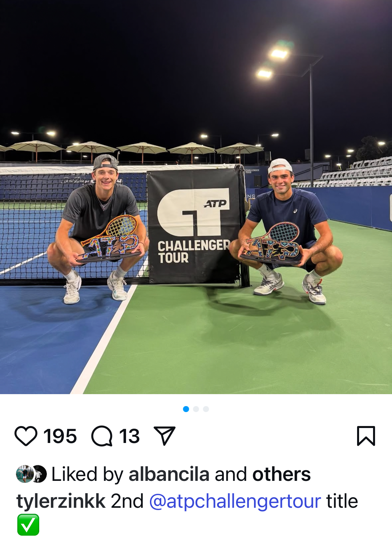The image size is (392, 542).
Task: Tap the heart icon to like post
Action: click(26, 436)
